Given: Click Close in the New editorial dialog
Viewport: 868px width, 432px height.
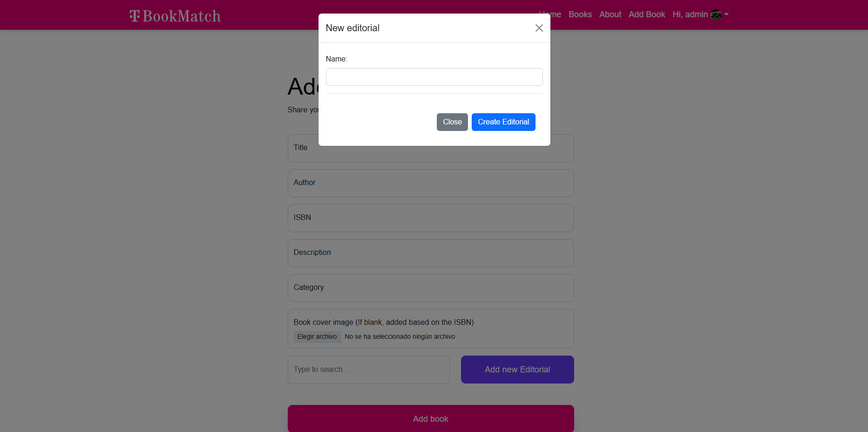Looking at the screenshot, I should [452, 122].
